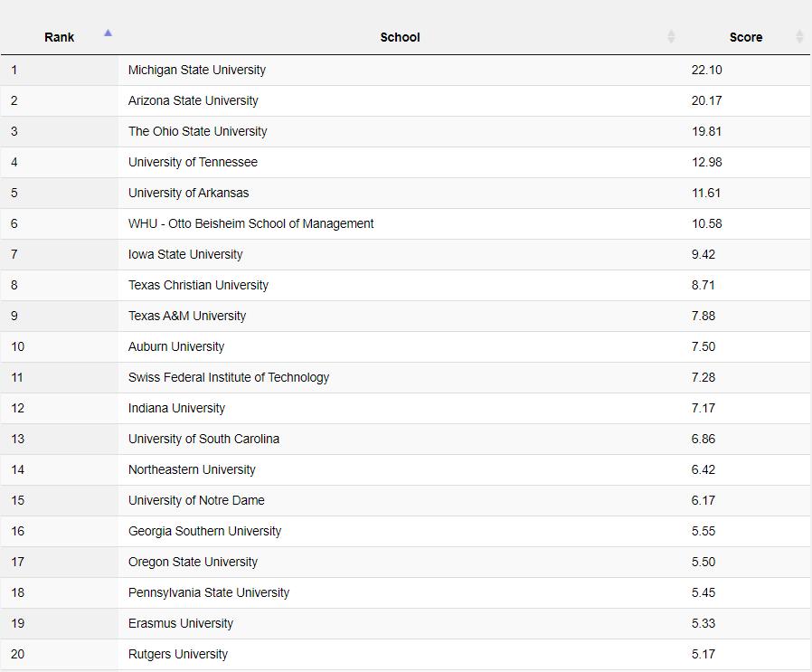Select the University of South Carolina cell
Image resolution: width=812 pixels, height=672 pixels.
[x=203, y=440]
